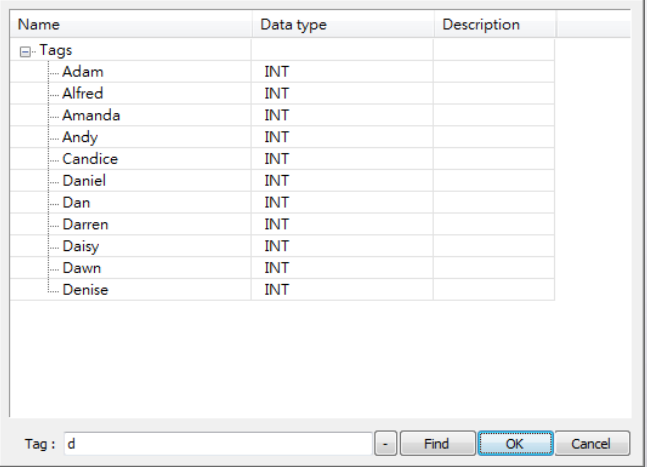Click INT data type of Andy
The width and height of the screenshot is (647, 467).
pyautogui.click(x=276, y=137)
